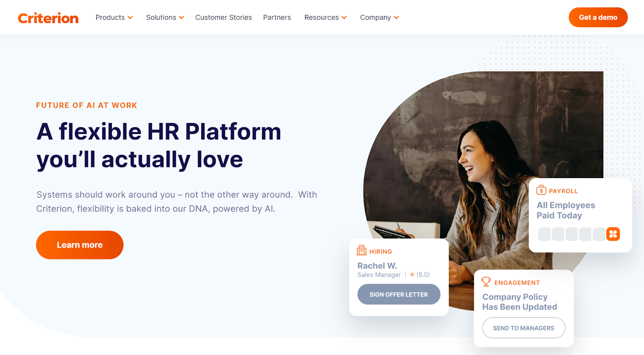The height and width of the screenshot is (355, 644).
Task: Go to the Partners page
Action: [277, 17]
